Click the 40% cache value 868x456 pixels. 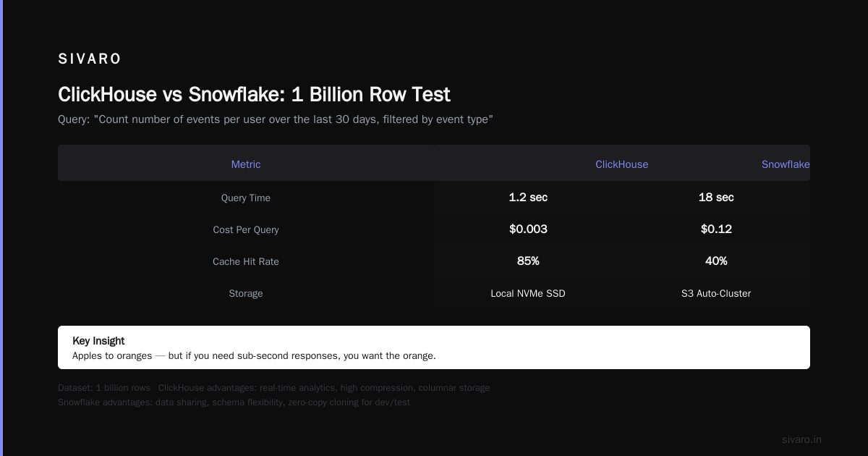[x=716, y=261]
